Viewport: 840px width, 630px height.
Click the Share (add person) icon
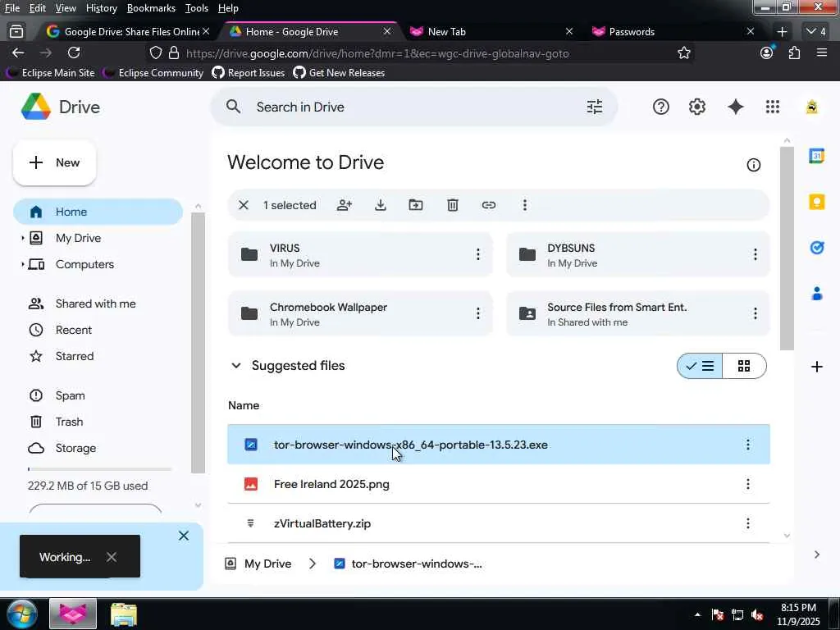345,205
